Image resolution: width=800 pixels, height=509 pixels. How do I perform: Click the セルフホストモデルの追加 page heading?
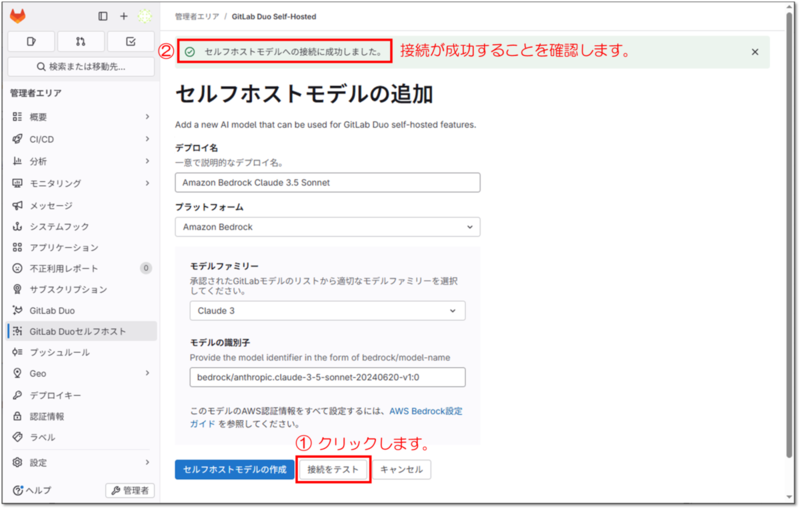point(304,94)
